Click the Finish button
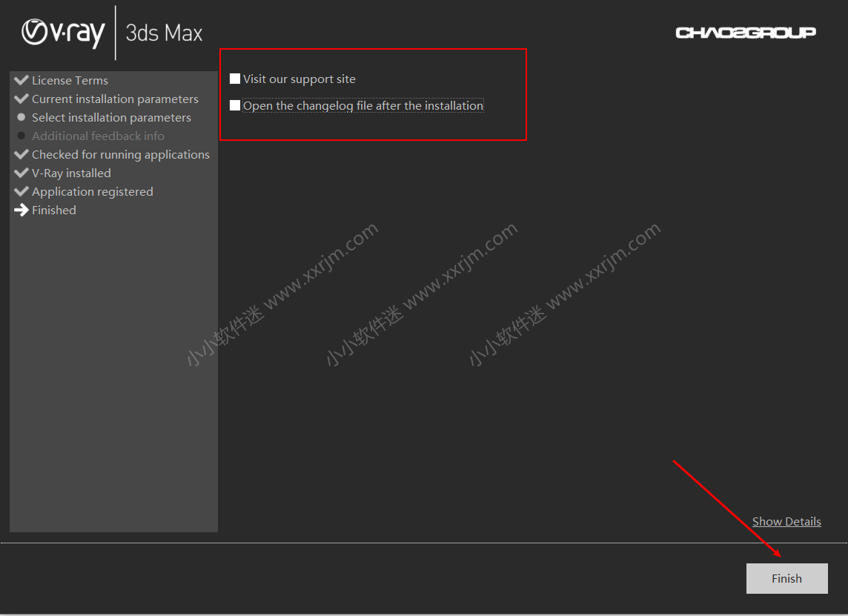 tap(786, 578)
